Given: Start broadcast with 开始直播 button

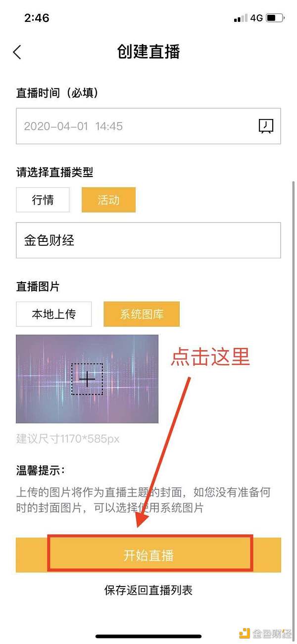Looking at the screenshot, I should click(148, 555).
